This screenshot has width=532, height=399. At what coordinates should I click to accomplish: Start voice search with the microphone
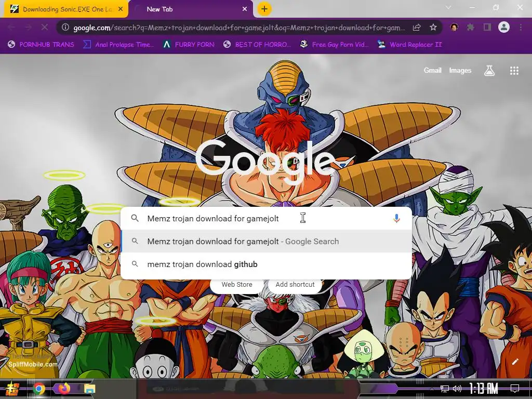(x=396, y=219)
